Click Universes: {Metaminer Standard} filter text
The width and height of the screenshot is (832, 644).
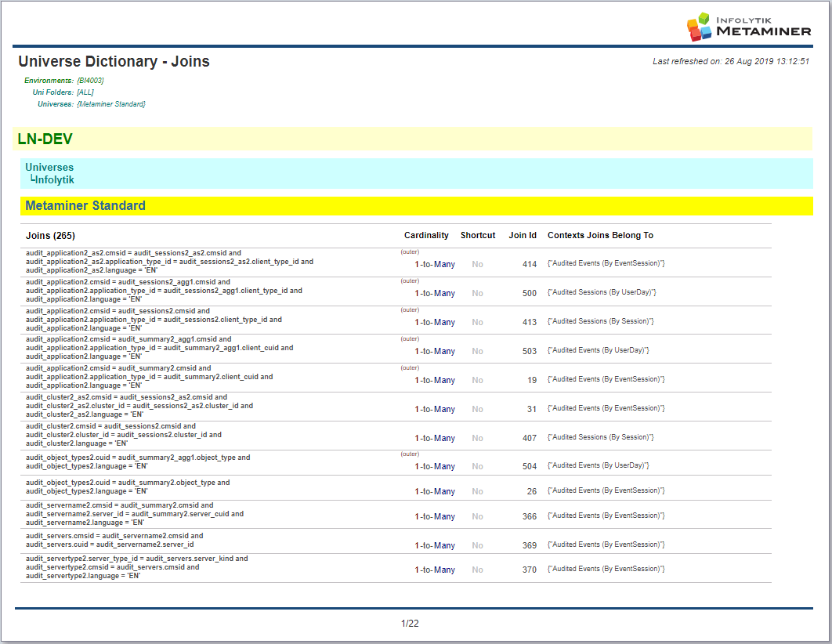coord(91,104)
